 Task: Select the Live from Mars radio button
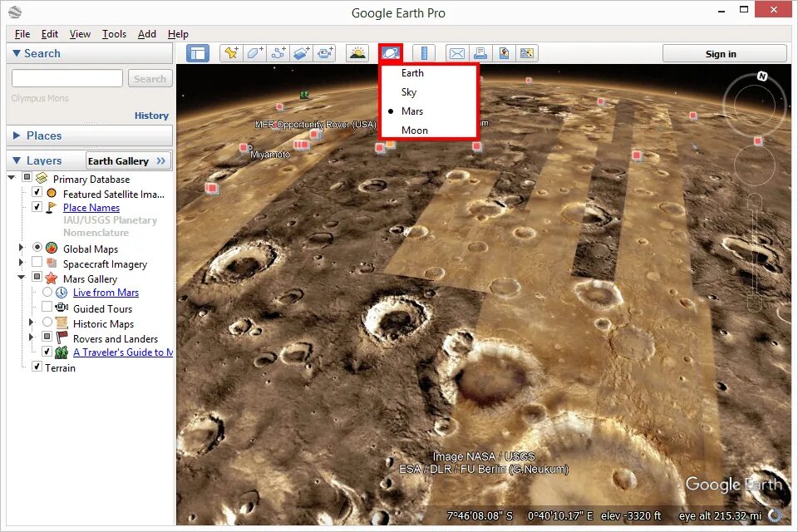click(x=47, y=292)
